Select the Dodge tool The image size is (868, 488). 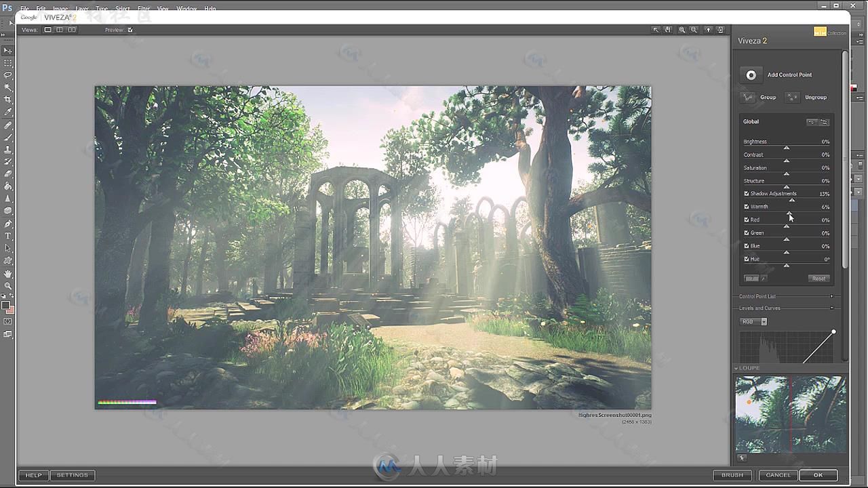click(8, 211)
